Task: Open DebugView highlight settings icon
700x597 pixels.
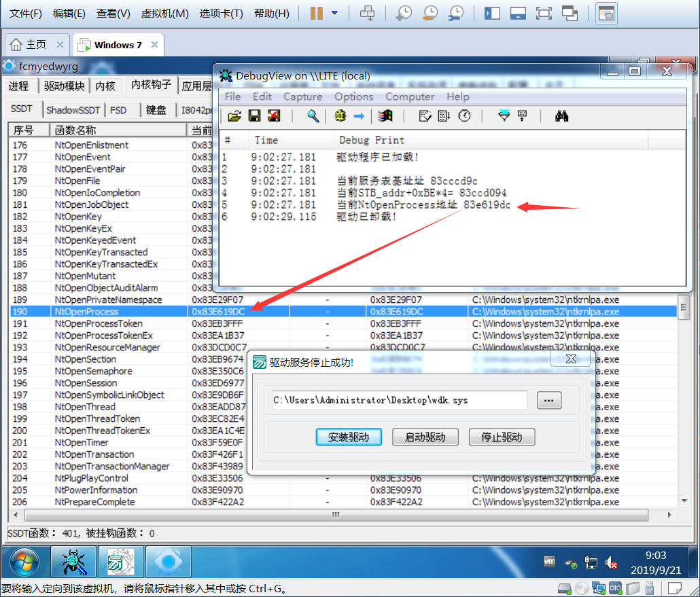Action: [x=523, y=116]
